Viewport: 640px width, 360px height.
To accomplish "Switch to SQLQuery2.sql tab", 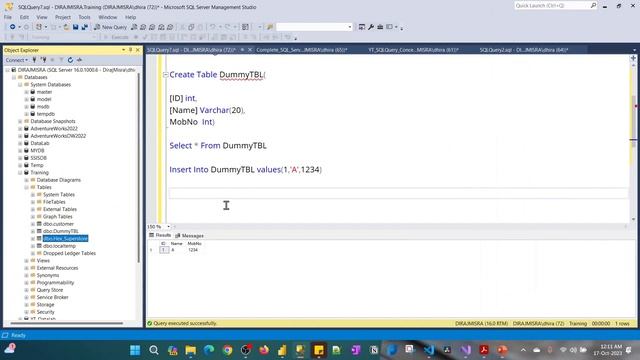I will click(x=524, y=50).
